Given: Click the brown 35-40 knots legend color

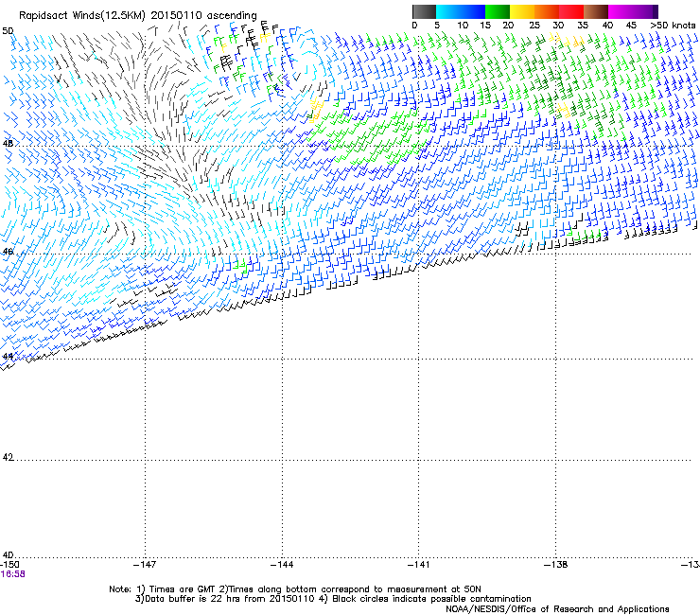Looking at the screenshot, I should 596,11.
